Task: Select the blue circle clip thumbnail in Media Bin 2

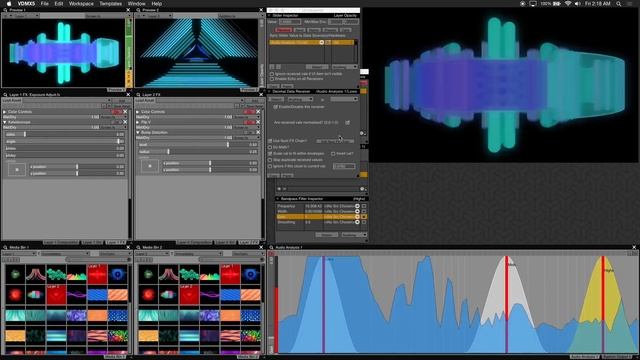Action: click(x=250, y=274)
